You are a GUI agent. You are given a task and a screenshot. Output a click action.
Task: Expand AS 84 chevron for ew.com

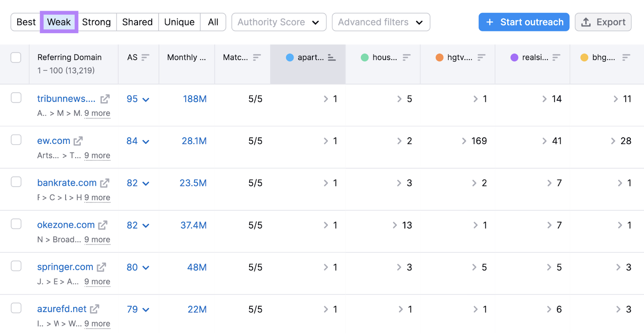point(146,142)
